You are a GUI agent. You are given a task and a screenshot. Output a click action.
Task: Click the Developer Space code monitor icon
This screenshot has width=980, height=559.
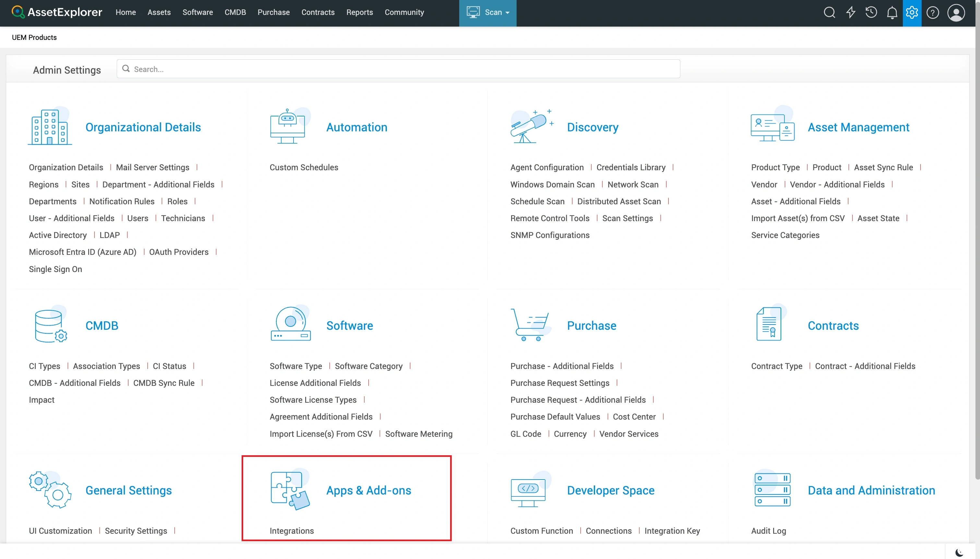531,489
